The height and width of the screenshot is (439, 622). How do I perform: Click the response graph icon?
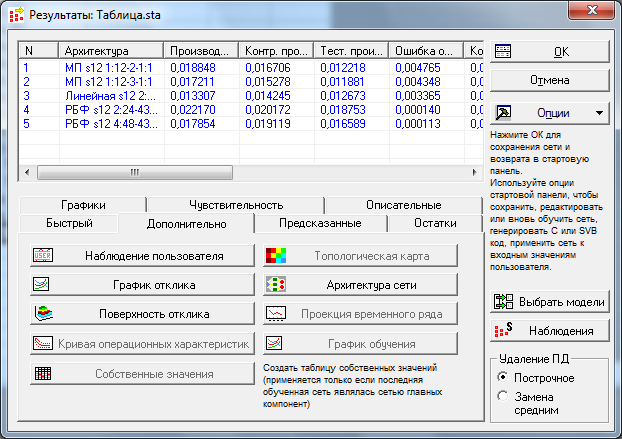pos(41,284)
